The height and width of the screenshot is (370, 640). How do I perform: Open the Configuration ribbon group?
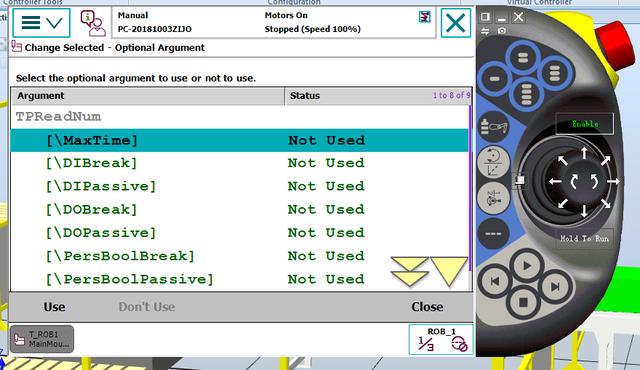click(x=294, y=2)
